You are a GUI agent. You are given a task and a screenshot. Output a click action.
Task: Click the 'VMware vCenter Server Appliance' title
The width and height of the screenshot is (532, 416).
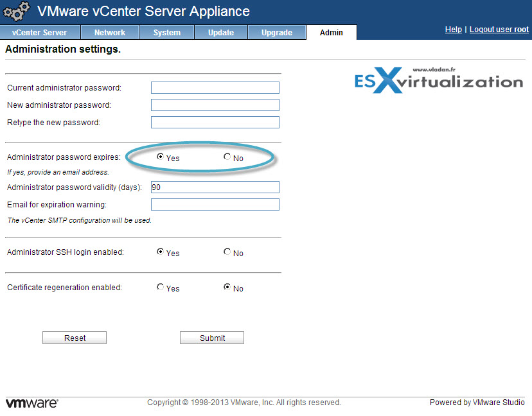click(143, 11)
